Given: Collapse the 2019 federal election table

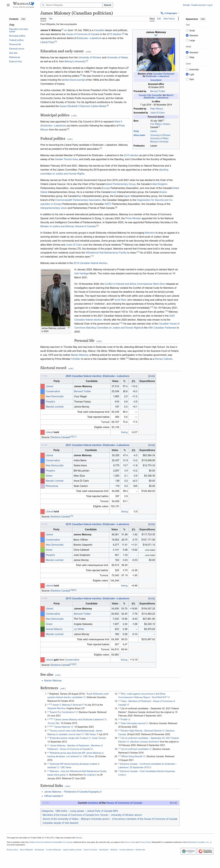Looking at the screenshot, I should [151, 524].
